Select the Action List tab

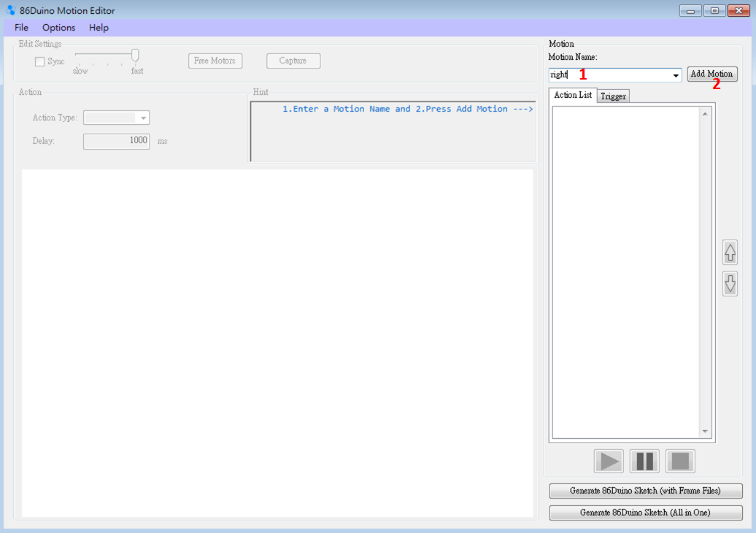point(573,95)
